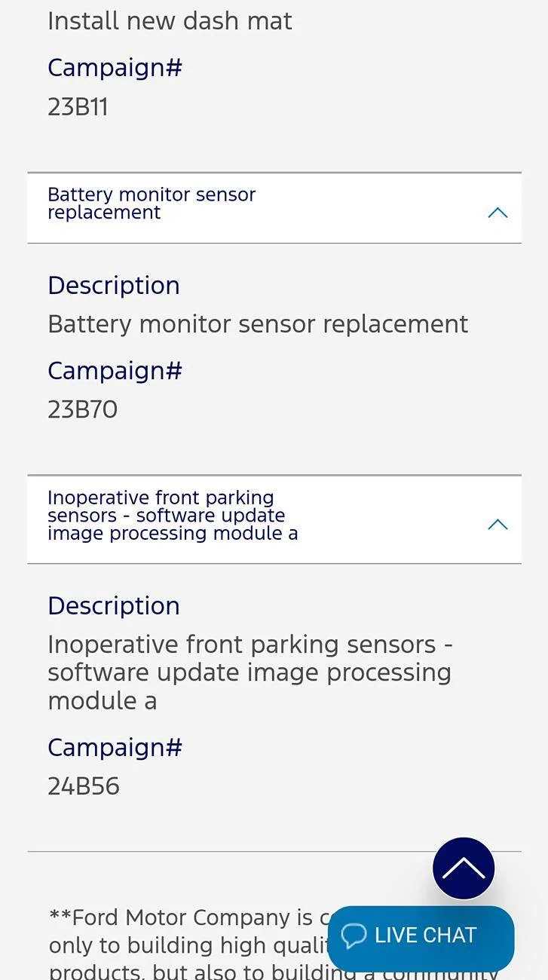Select campaign number 24B56
548x980 pixels.
coord(84,786)
